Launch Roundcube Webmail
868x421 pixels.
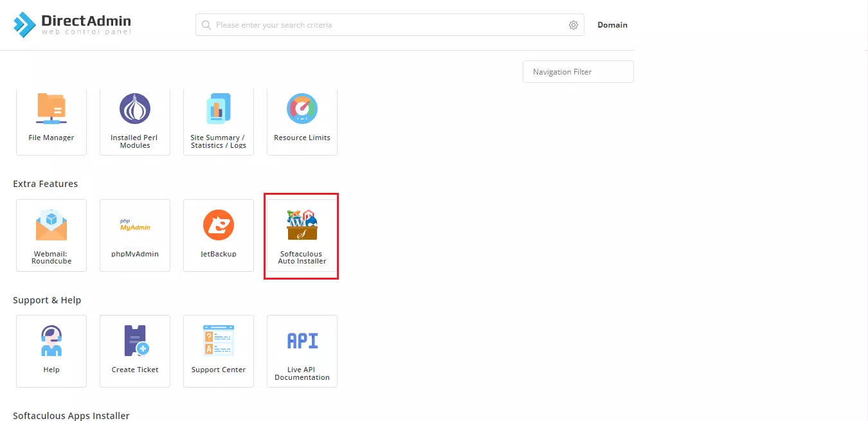(x=51, y=235)
